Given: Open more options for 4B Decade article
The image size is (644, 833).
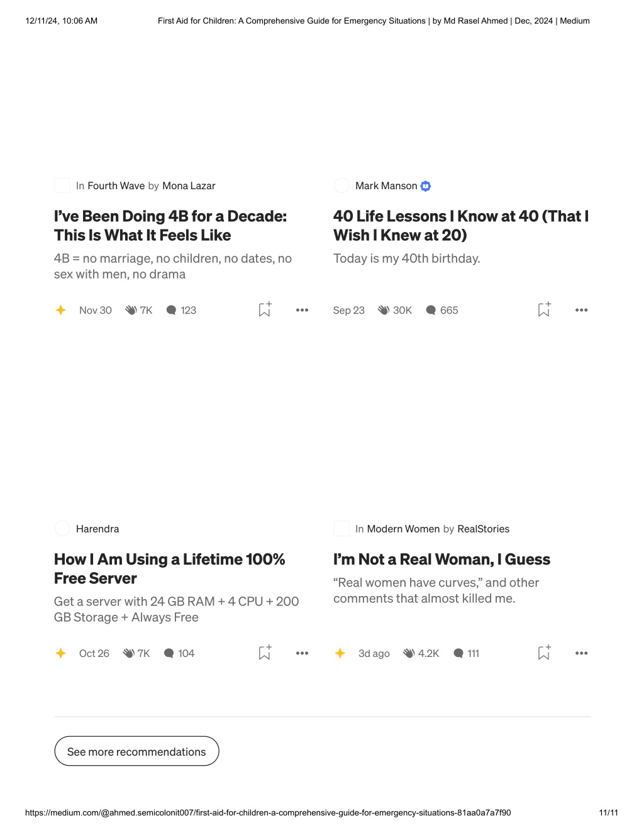Looking at the screenshot, I should 302,310.
